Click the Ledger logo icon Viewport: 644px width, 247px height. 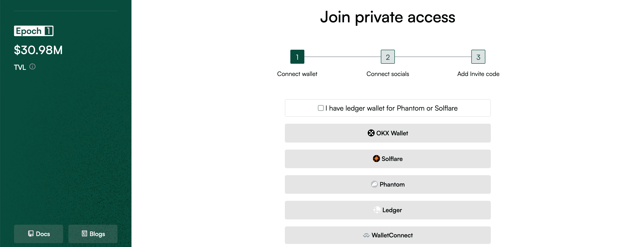point(377,210)
